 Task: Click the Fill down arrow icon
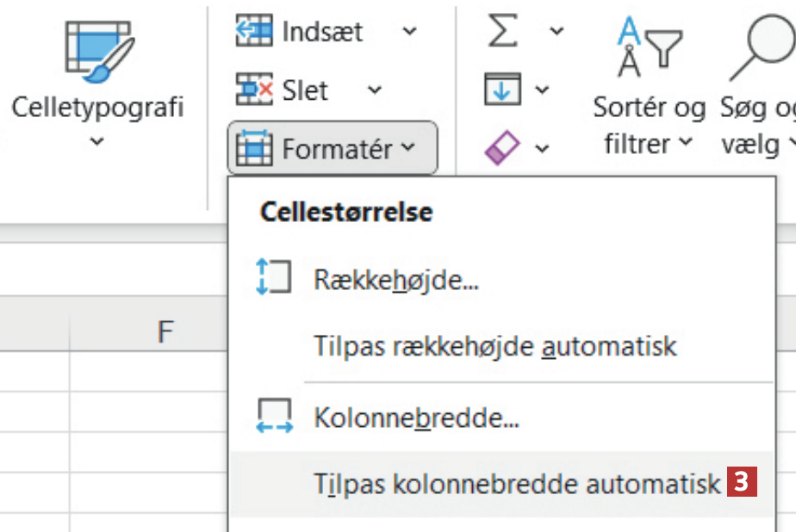tap(503, 90)
